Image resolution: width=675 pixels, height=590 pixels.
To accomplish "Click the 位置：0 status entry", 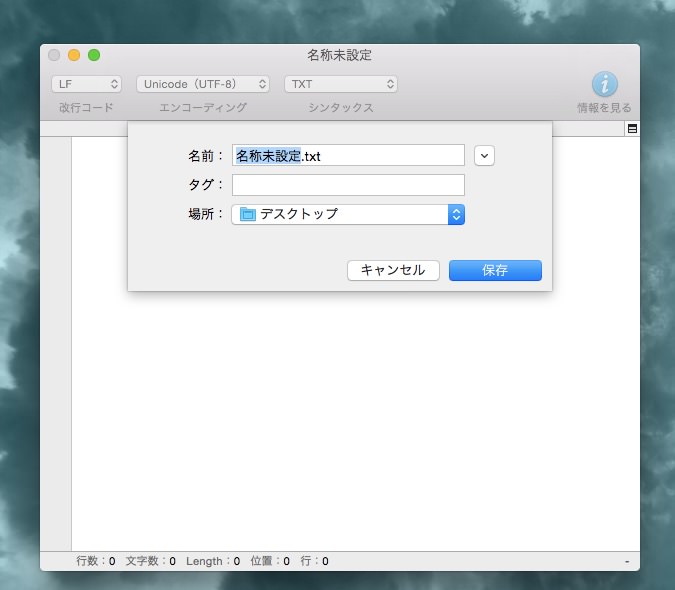I will point(270,561).
